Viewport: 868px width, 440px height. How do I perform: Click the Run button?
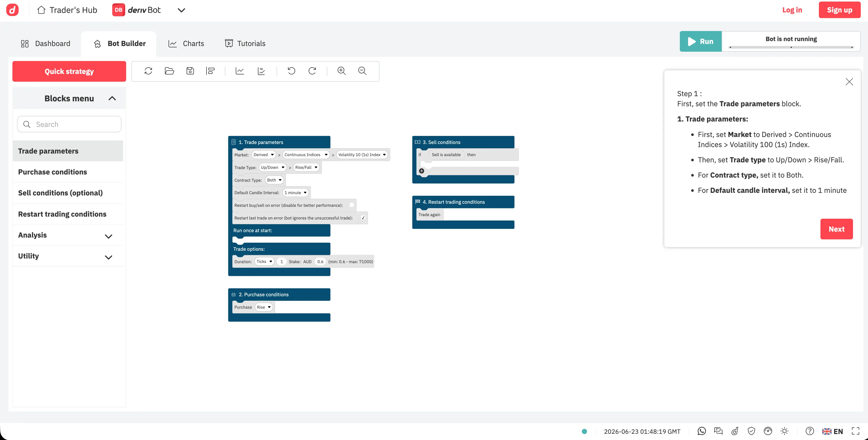point(701,41)
